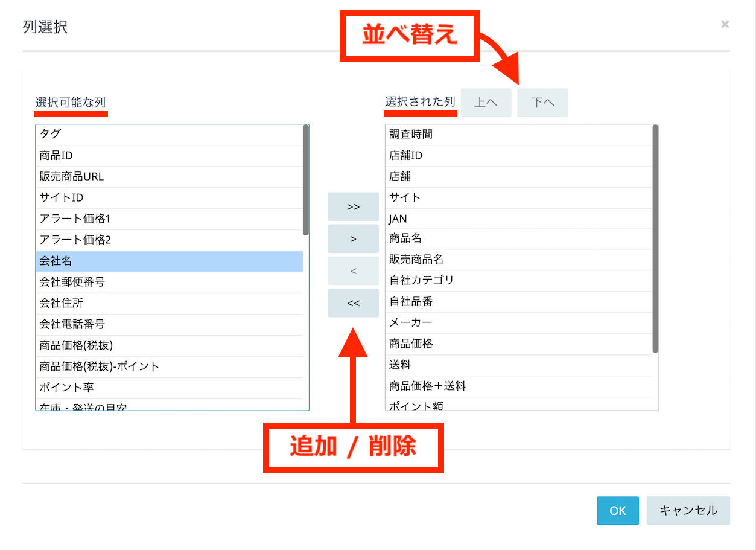Confirm with the OK button
Screen dimensions: 756x550
[617, 511]
